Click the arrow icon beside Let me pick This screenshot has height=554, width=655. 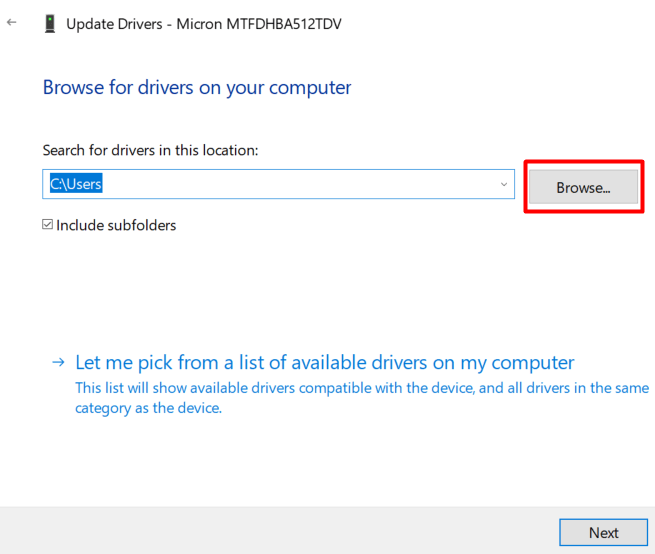(x=59, y=362)
